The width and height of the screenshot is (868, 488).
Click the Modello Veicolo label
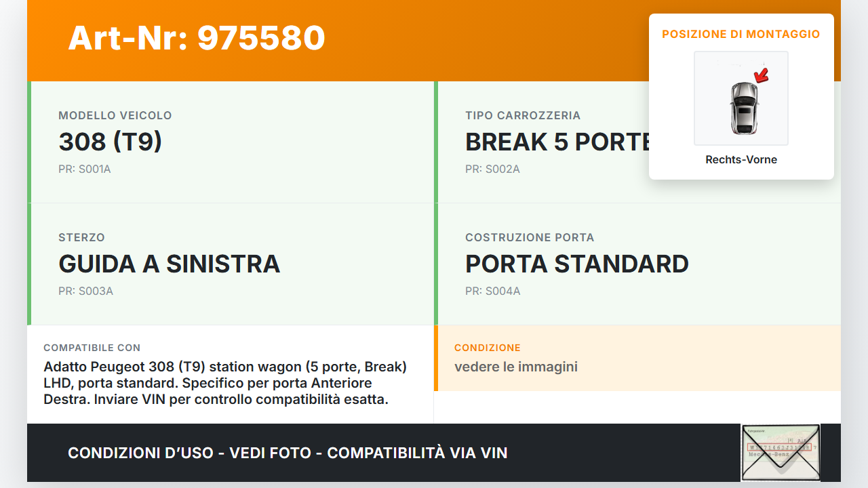coord(115,116)
